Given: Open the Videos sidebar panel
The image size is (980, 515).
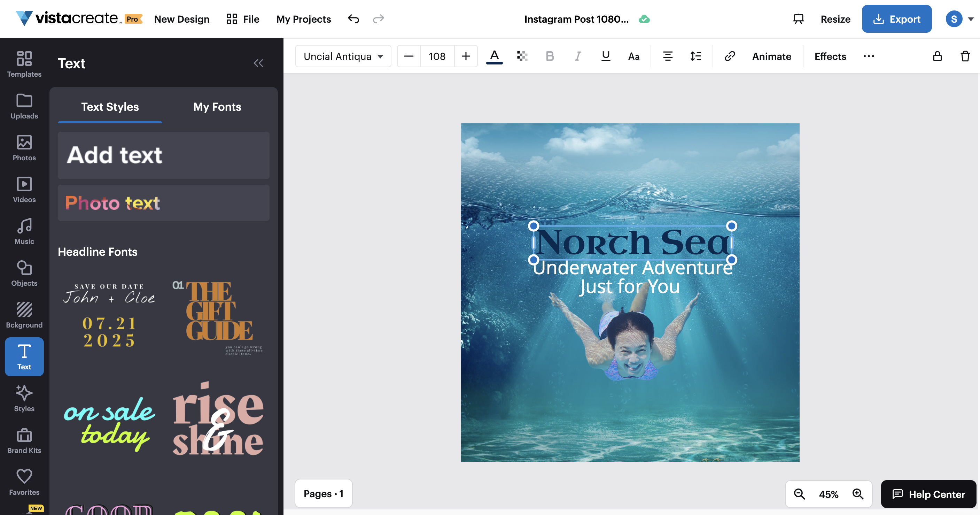Looking at the screenshot, I should click(x=24, y=190).
